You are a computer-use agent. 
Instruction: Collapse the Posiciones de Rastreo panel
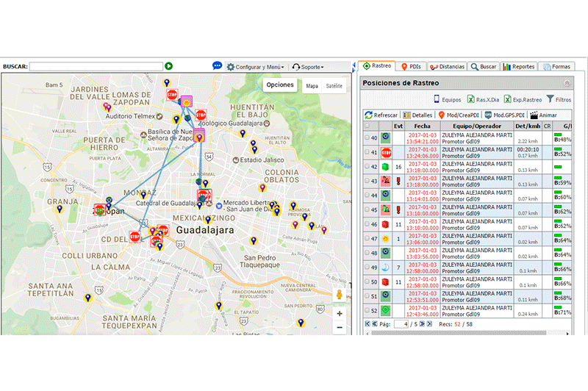(x=567, y=83)
